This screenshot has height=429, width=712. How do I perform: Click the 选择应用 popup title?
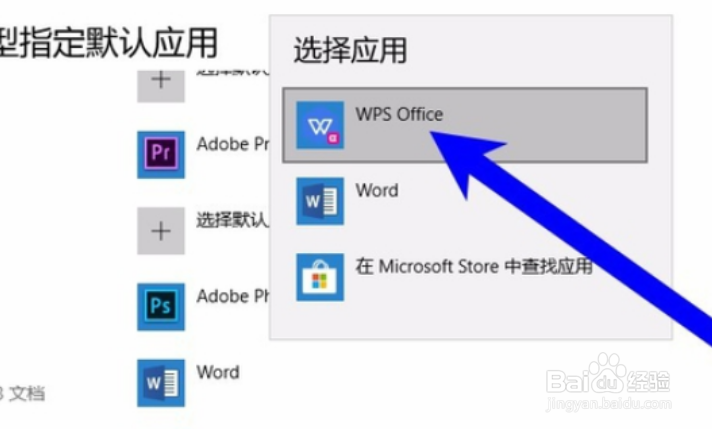pos(350,50)
